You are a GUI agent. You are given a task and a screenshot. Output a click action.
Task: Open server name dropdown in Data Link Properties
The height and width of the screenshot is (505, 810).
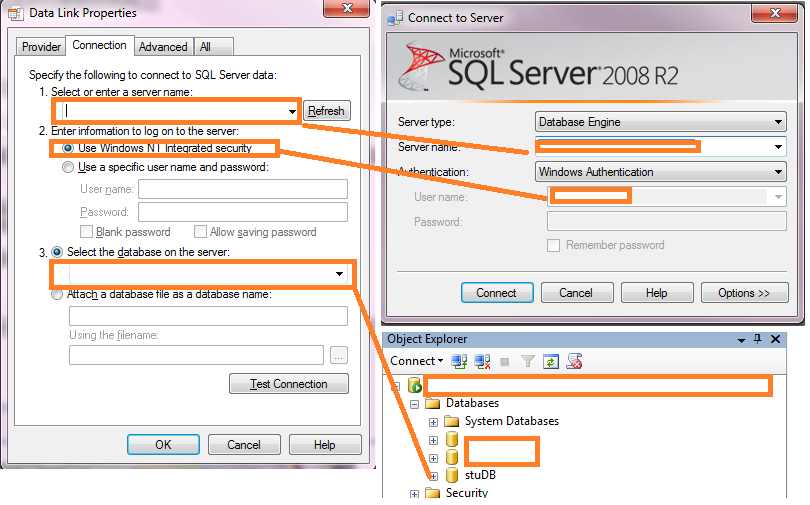(x=292, y=112)
